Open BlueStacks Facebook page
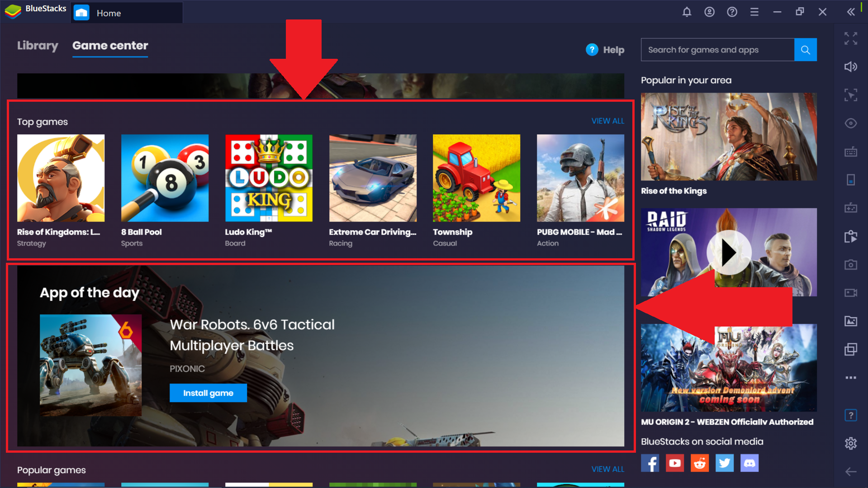 click(650, 463)
